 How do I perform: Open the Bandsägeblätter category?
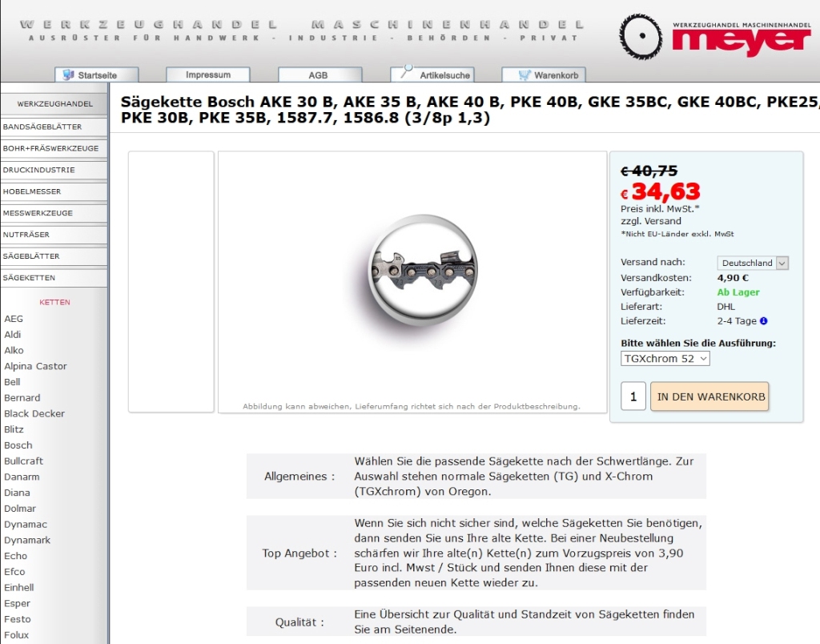(54, 127)
